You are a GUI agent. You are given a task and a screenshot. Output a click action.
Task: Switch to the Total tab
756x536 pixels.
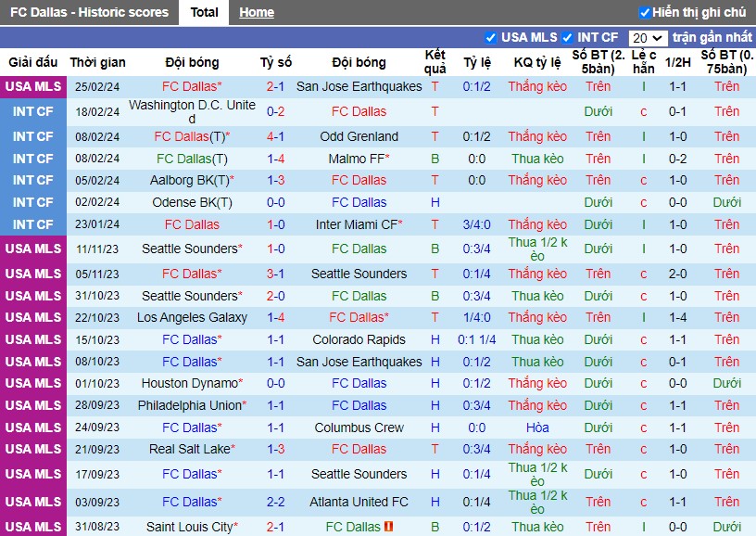point(204,13)
